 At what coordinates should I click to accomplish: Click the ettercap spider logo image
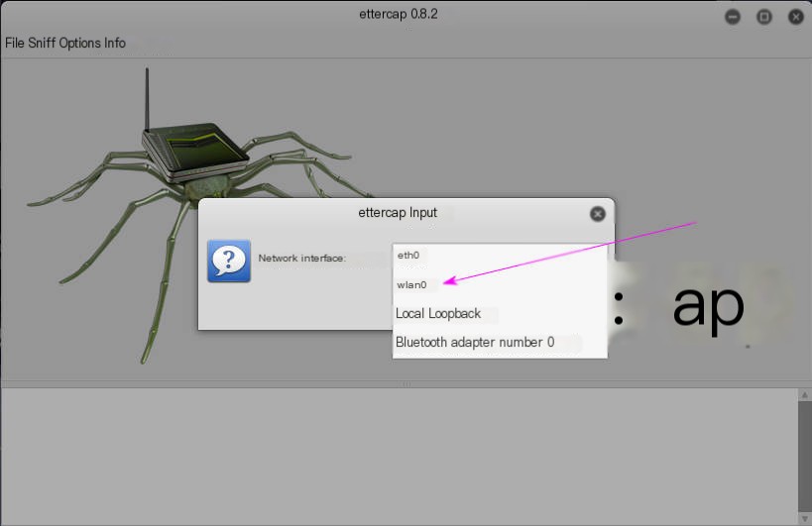[x=202, y=215]
